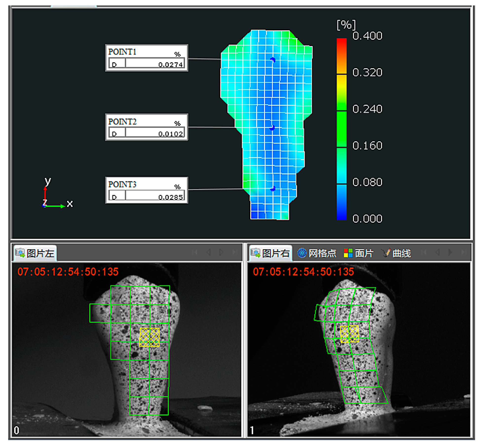Jump to last frame in left image panel
The image size is (482, 448).
tap(234, 252)
